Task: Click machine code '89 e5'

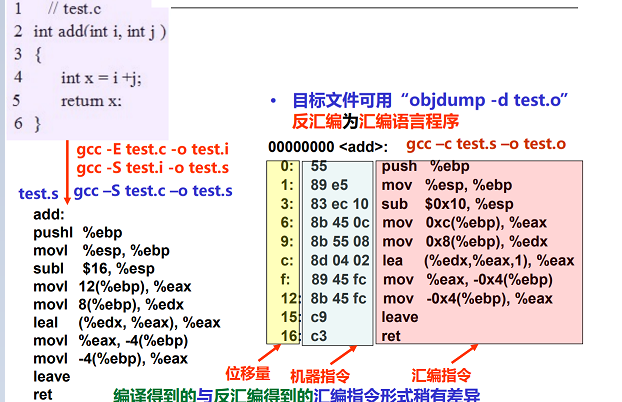Action: click(x=329, y=185)
